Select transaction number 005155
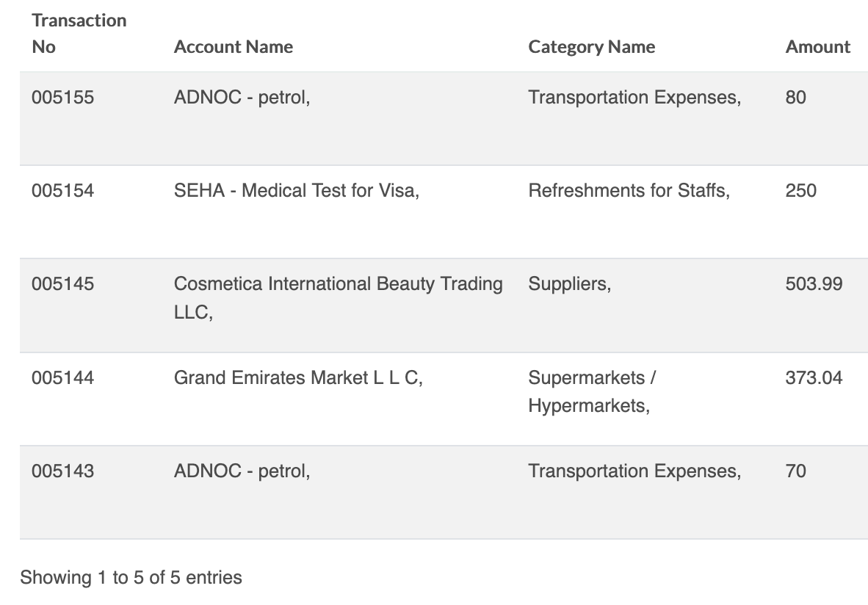This screenshot has width=868, height=605. (x=62, y=98)
